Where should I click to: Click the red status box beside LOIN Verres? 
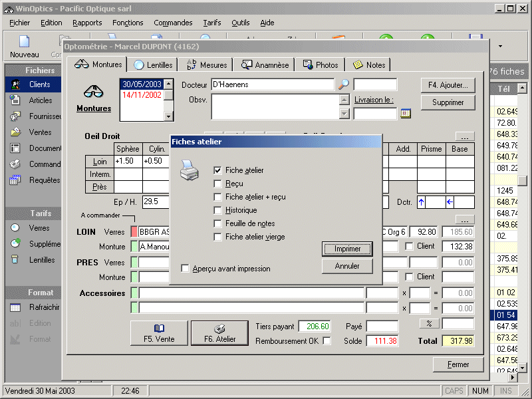(x=134, y=231)
